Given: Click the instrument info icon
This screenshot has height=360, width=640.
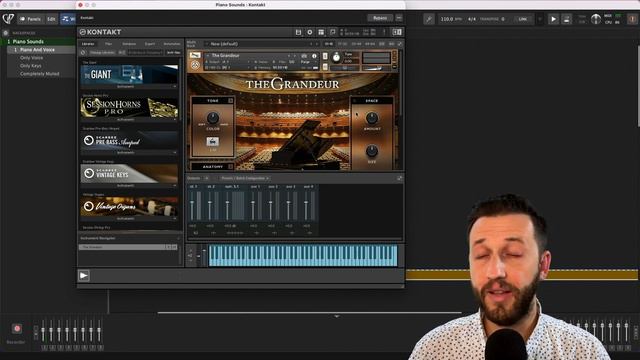Looking at the screenshot, I should (314, 56).
